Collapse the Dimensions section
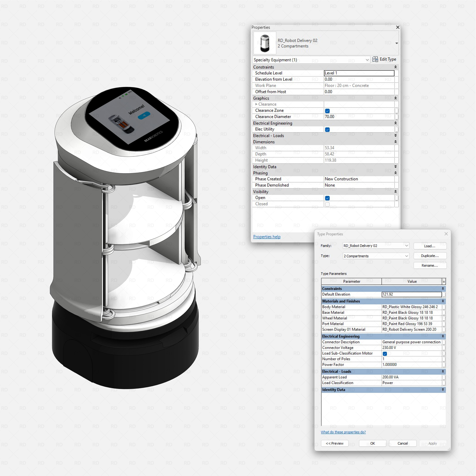Screen dimensions: 476x476 (x=395, y=142)
